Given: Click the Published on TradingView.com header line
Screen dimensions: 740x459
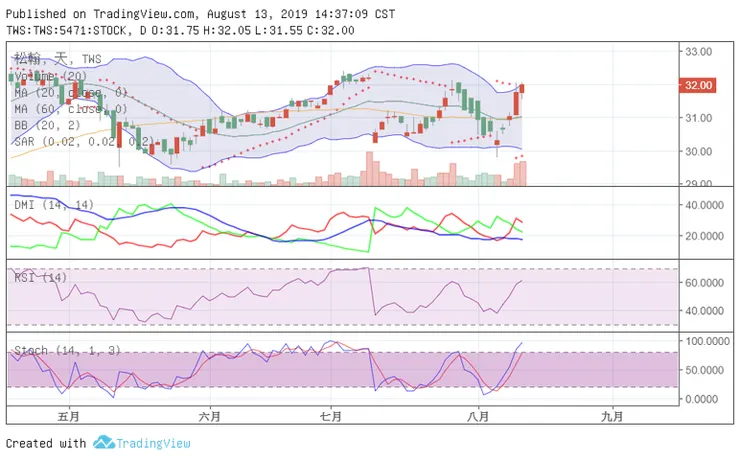Looking at the screenshot, I should 200,14.
